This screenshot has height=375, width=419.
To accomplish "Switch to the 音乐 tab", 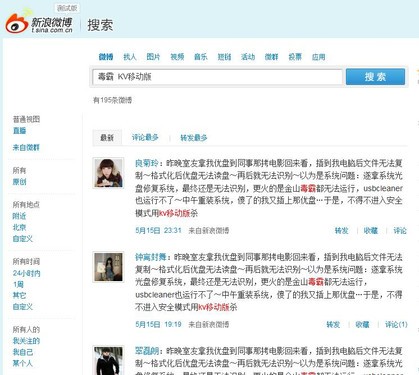I will [x=201, y=57].
